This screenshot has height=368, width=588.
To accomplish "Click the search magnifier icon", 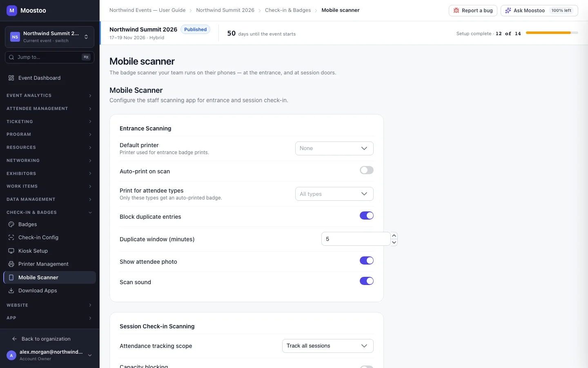I will (11, 57).
